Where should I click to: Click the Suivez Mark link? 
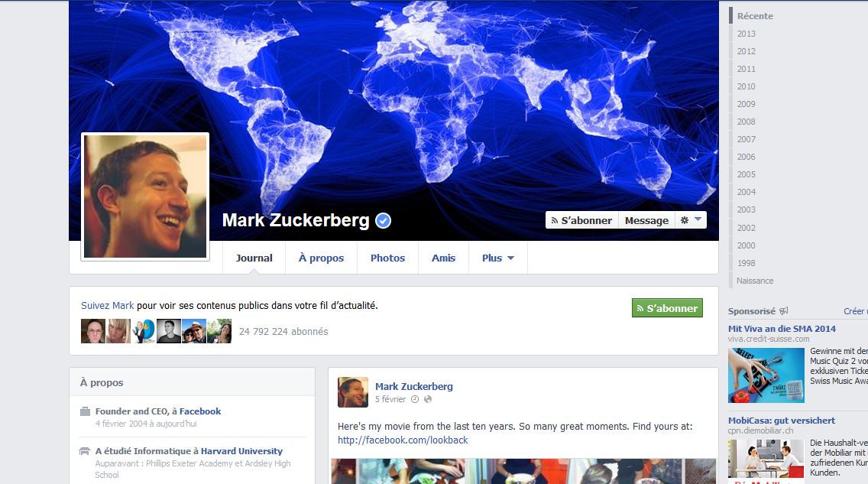[108, 306]
